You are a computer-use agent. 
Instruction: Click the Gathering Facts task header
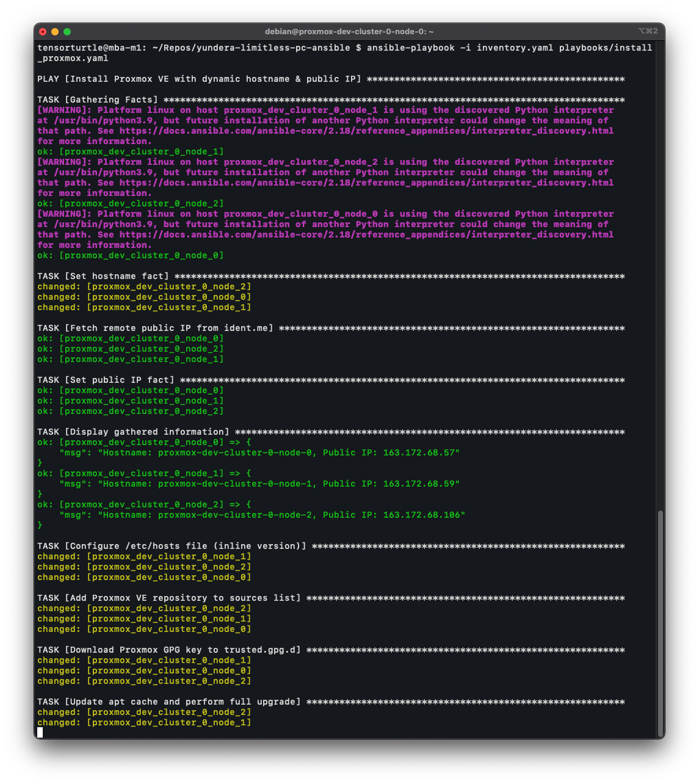tap(98, 100)
